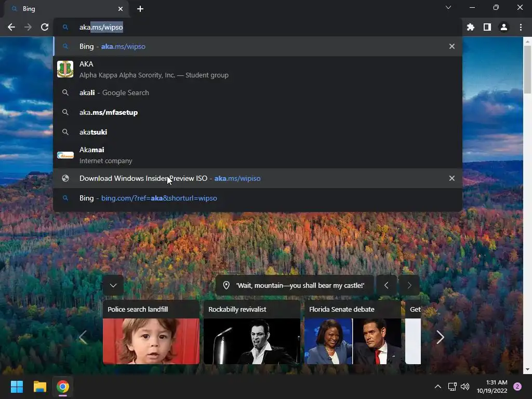Open File Explorer from the taskbar
The image size is (532, 399).
[x=39, y=387]
